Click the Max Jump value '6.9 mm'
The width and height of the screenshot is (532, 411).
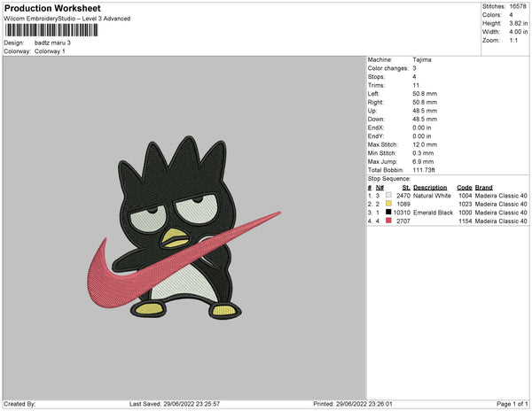(x=423, y=161)
